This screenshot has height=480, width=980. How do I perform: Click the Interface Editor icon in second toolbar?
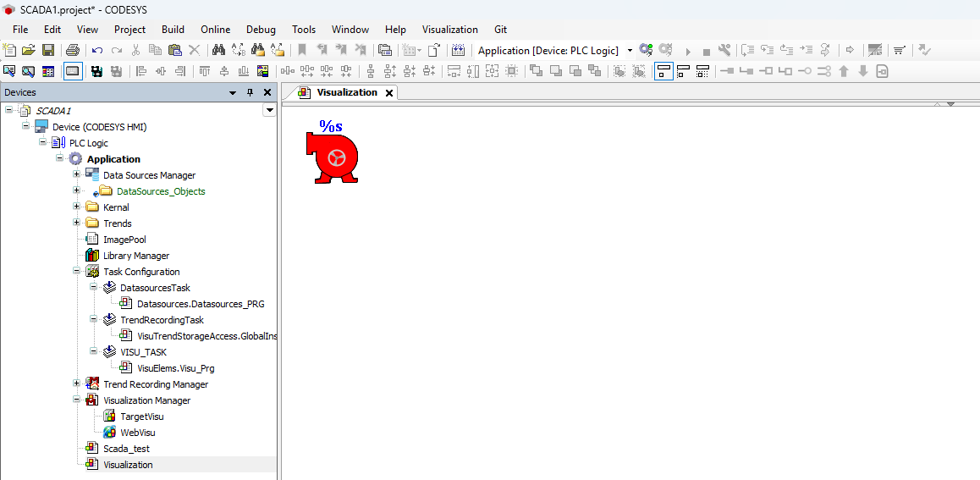[9, 71]
